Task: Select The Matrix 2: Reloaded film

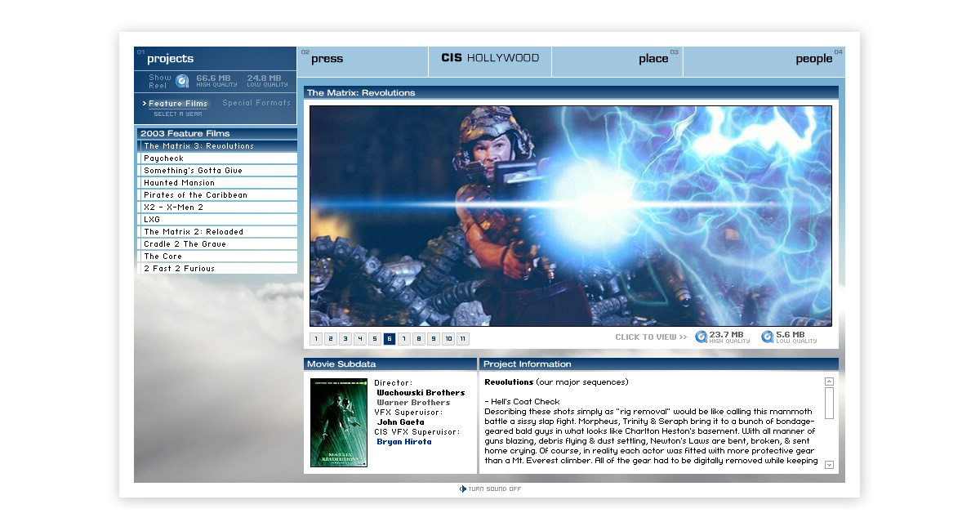Action: point(217,232)
